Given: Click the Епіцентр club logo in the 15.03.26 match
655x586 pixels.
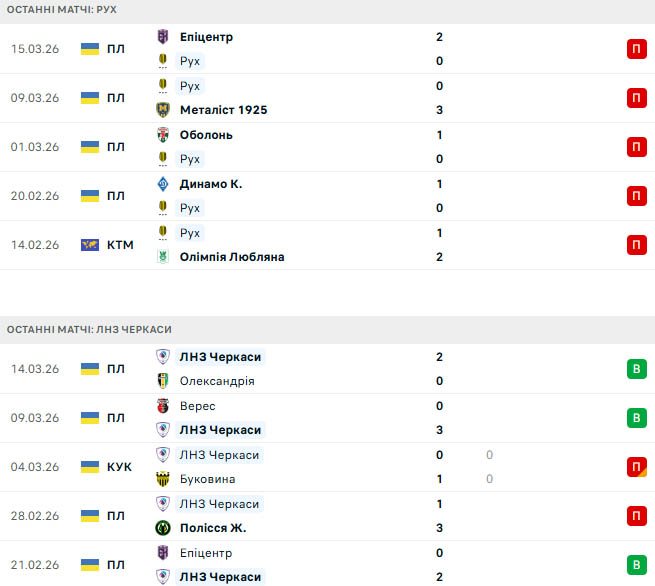Looking at the screenshot, I should click(x=163, y=37).
